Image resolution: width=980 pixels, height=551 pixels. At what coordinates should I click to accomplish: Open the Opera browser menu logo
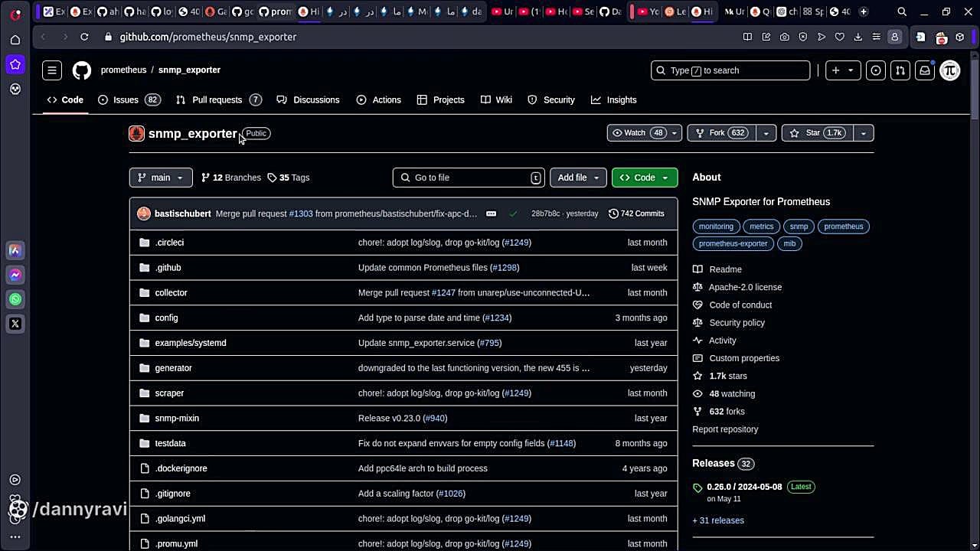[x=15, y=15]
